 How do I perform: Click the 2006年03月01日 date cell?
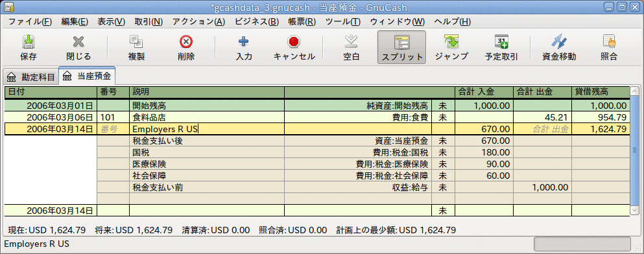click(51, 106)
